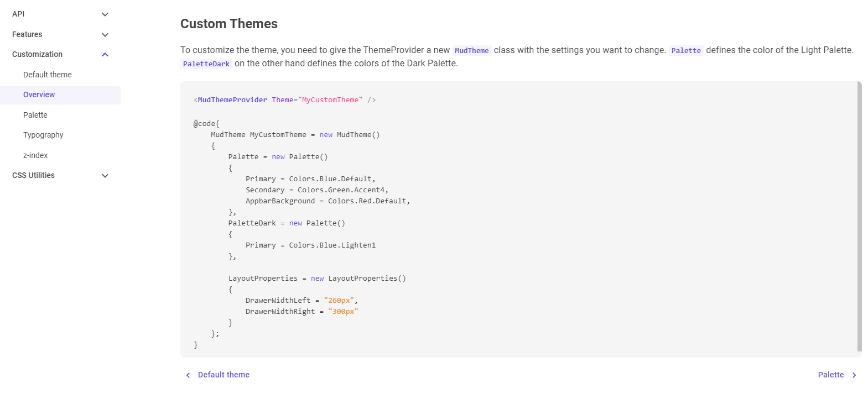
Task: Select the z-index sidebar entry
Action: click(35, 155)
